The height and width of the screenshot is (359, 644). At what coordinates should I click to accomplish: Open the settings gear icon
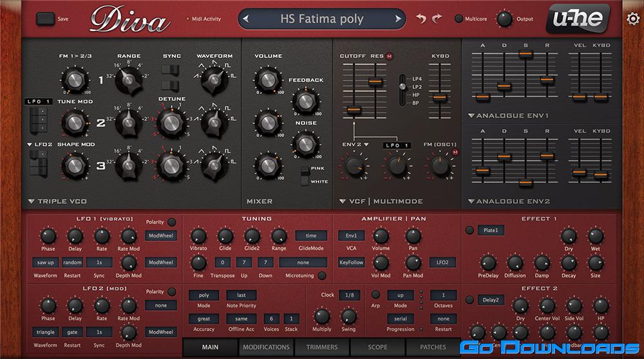(632, 19)
